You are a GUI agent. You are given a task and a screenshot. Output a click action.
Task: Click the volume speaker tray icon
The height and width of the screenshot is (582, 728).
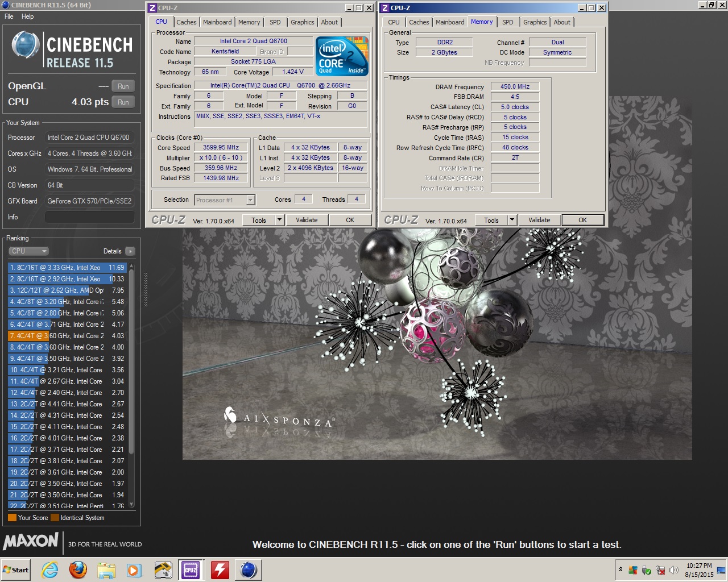[674, 570]
